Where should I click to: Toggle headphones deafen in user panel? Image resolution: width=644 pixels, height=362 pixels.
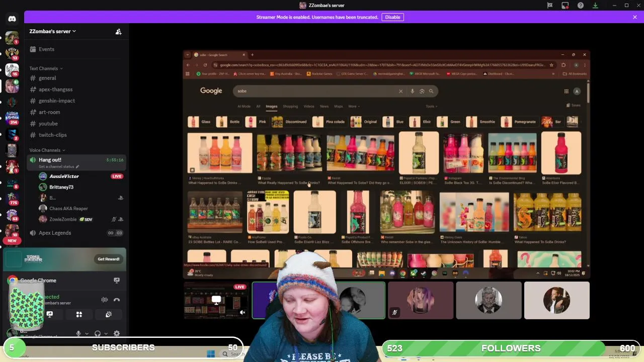point(98,333)
